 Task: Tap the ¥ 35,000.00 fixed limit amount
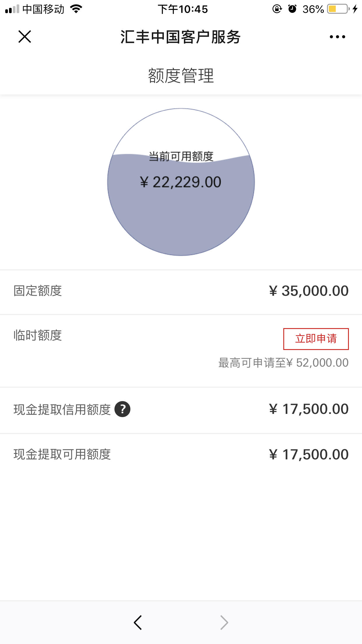point(309,291)
